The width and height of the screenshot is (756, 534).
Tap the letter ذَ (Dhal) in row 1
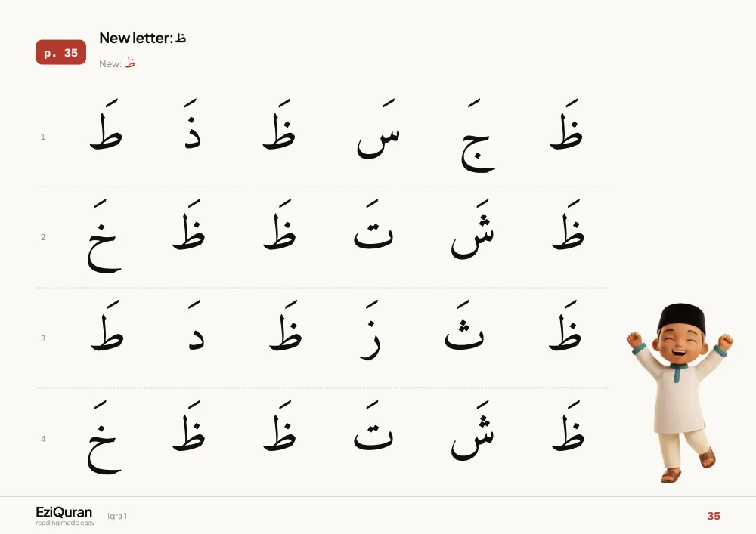click(x=192, y=124)
